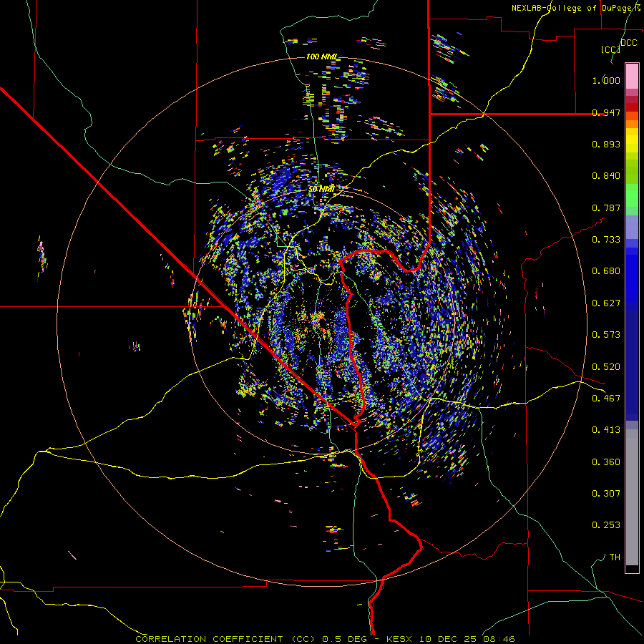
Task: Click the TH threshold label
Action: (615, 557)
